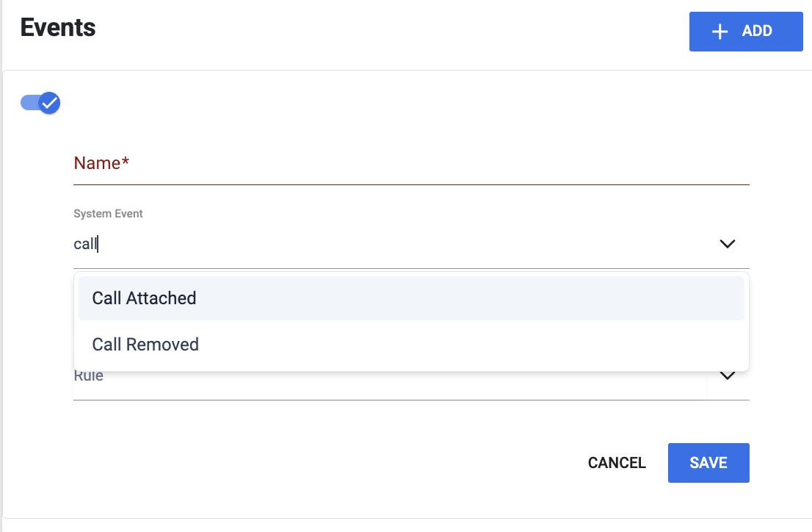Click the System Event field label
This screenshot has height=532, width=812.
[x=108, y=214]
